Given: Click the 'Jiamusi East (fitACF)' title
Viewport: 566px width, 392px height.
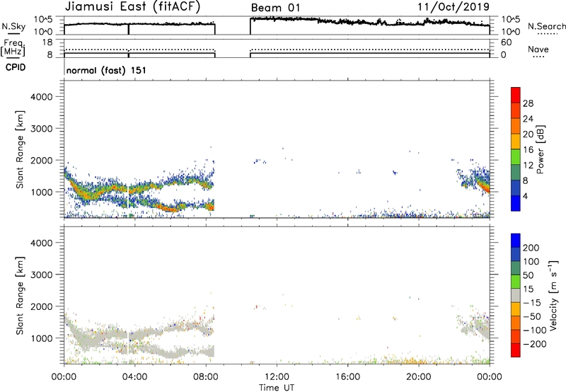Looking at the screenshot, I should (132, 6).
